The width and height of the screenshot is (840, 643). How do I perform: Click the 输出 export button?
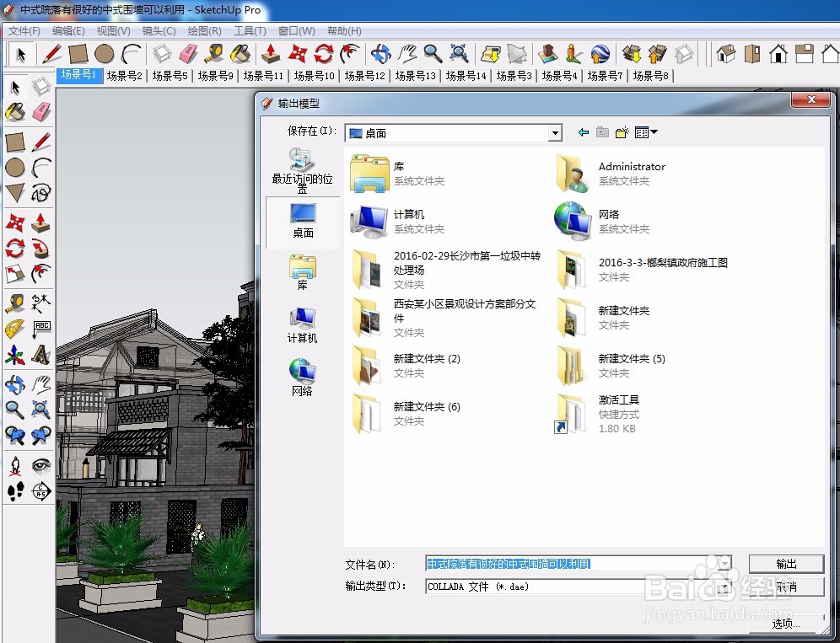[x=785, y=563]
